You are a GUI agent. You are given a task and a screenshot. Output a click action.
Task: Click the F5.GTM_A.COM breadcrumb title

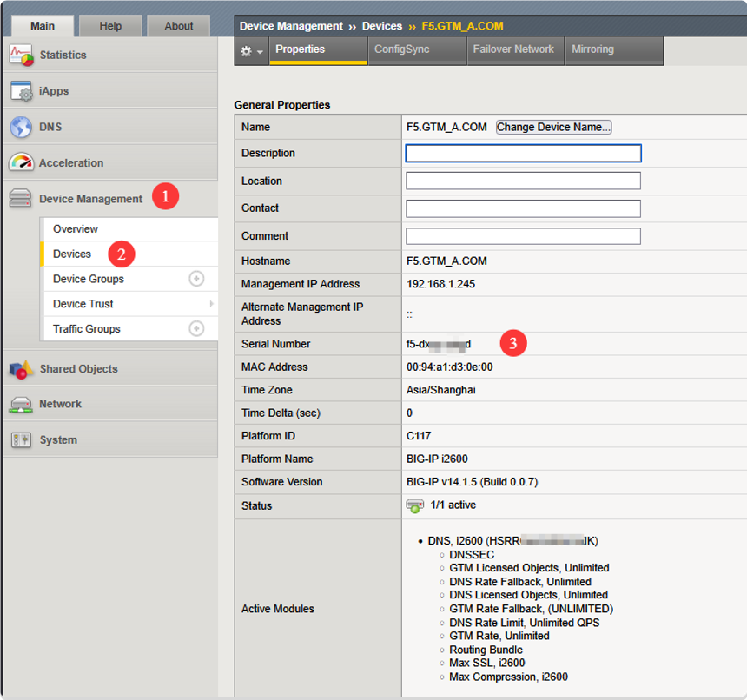[x=462, y=26]
